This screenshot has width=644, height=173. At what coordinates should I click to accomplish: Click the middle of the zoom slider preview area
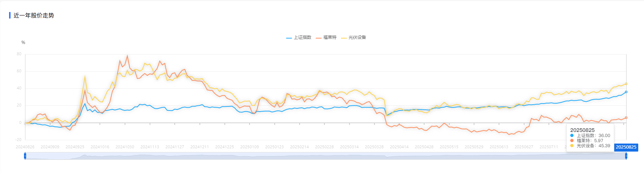325,156
